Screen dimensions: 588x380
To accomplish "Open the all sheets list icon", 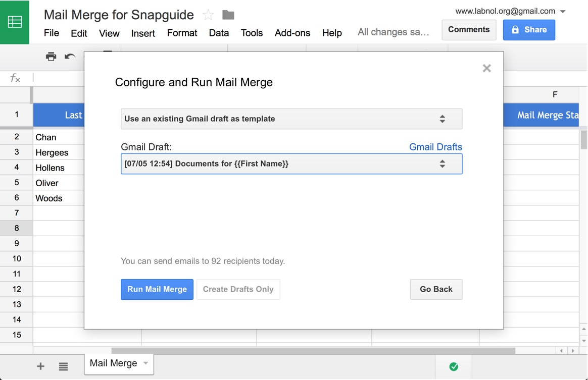I will click(x=63, y=366).
